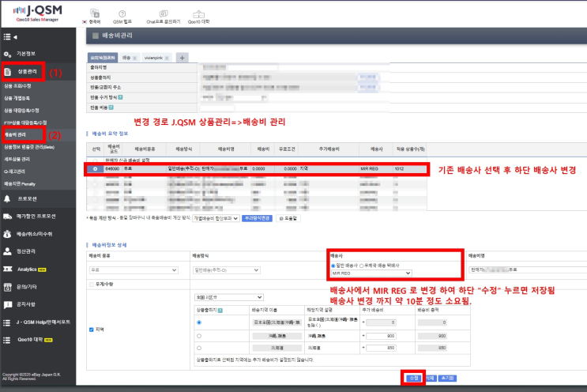Toggle the 무게/수량 checkbox
The image size is (587, 392).
pyautogui.click(x=92, y=285)
